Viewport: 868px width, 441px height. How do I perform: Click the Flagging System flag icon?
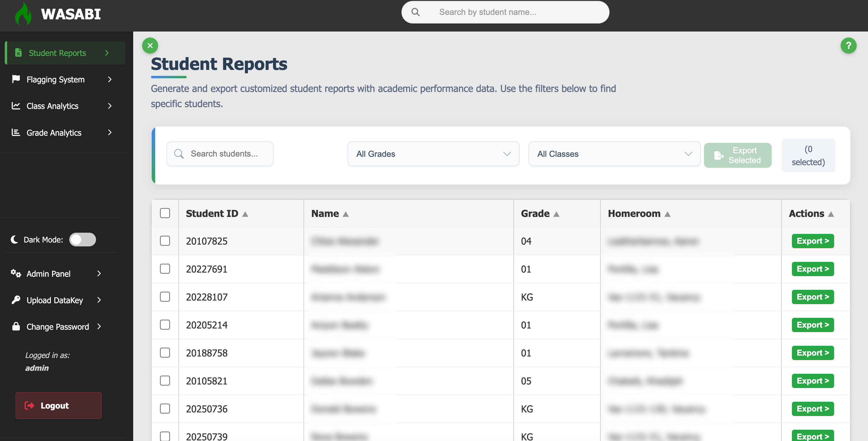(16, 79)
